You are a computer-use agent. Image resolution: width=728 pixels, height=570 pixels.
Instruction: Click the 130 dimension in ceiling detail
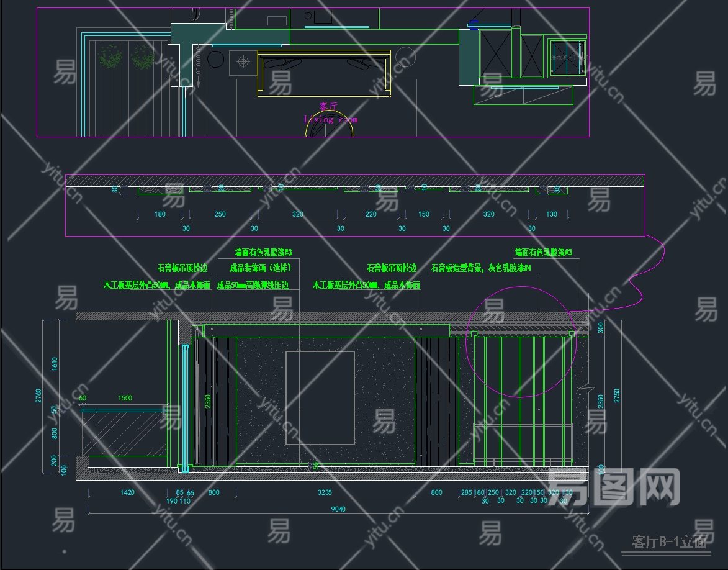click(x=551, y=214)
